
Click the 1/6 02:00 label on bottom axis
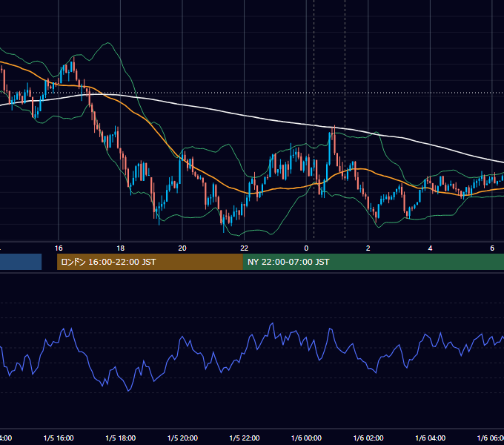point(368,438)
